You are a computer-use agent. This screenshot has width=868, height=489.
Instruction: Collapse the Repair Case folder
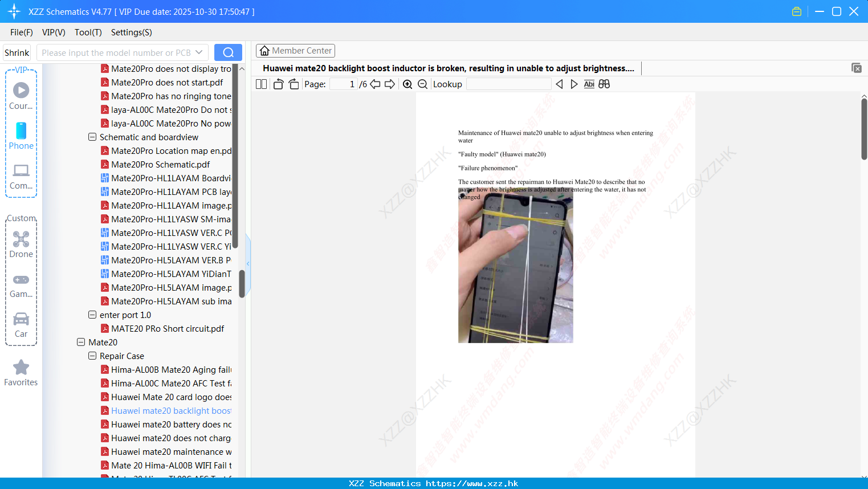click(92, 356)
